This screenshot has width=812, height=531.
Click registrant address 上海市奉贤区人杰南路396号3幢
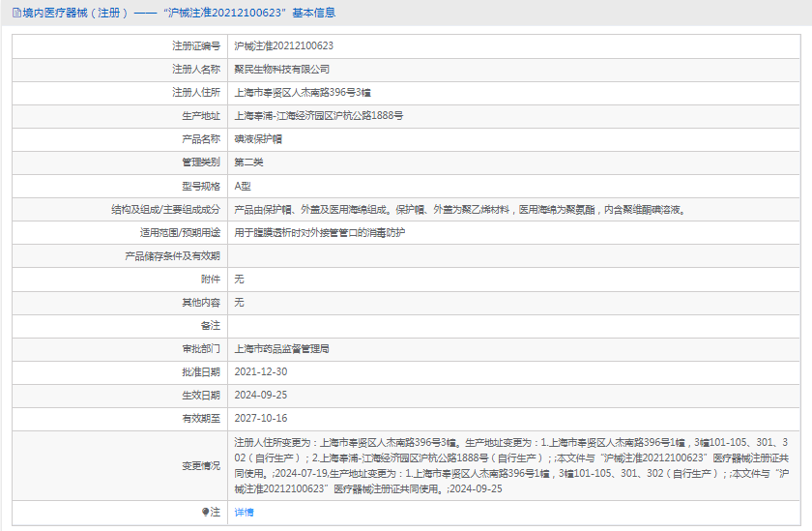click(x=303, y=93)
